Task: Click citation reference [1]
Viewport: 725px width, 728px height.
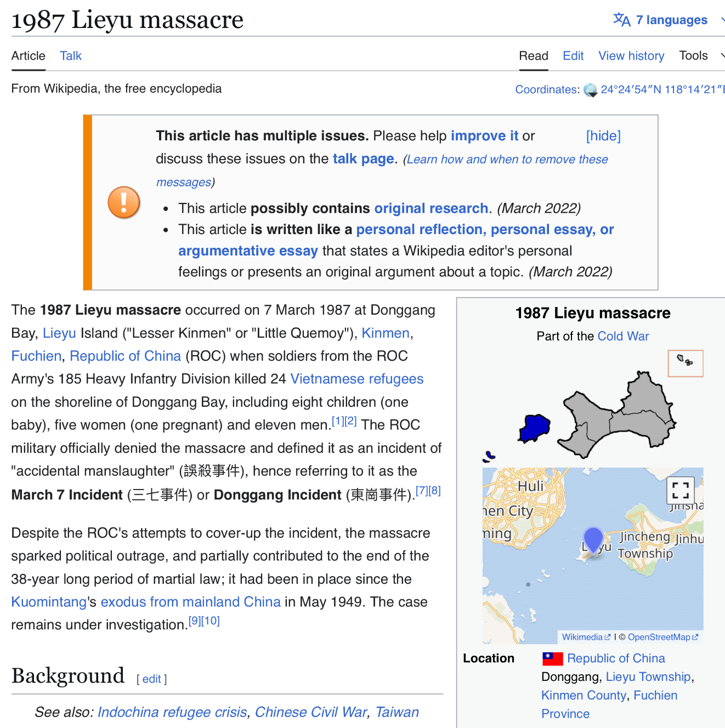Action: point(338,421)
